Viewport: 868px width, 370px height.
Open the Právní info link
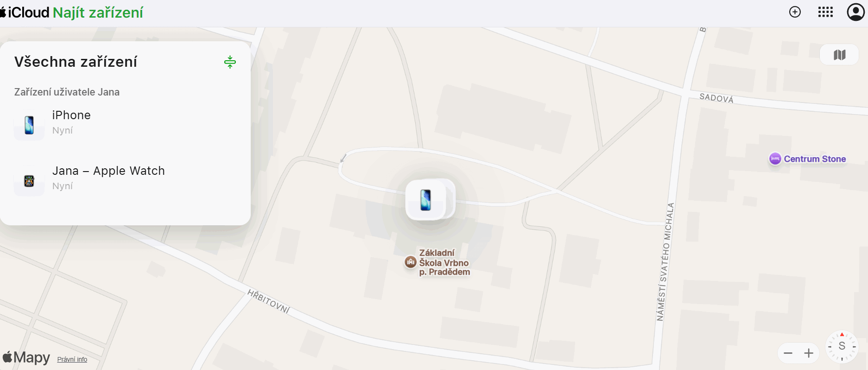[72, 359]
